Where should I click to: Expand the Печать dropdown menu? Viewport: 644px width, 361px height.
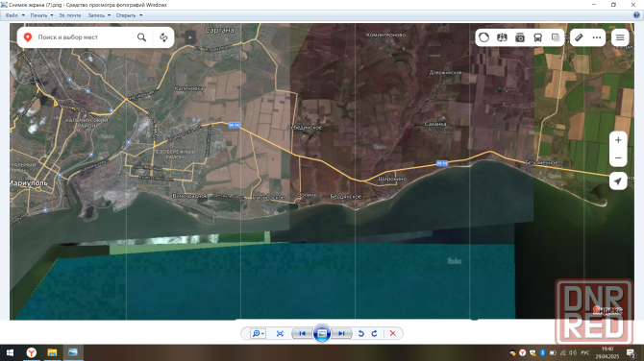41,15
